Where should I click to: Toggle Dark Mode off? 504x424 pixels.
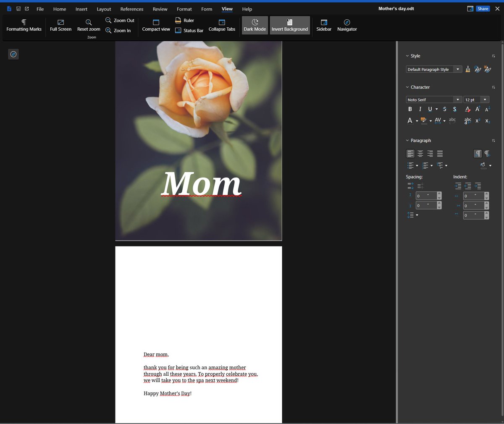255,25
